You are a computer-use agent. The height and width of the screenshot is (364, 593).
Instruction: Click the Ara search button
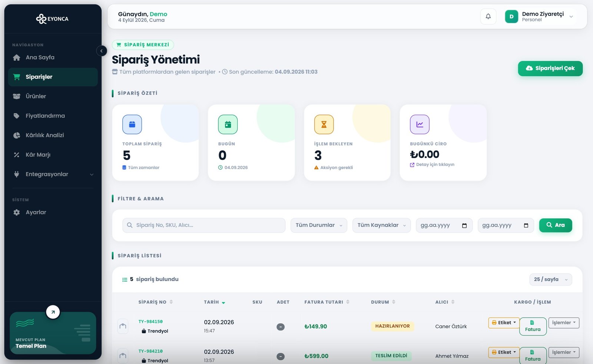point(555,225)
